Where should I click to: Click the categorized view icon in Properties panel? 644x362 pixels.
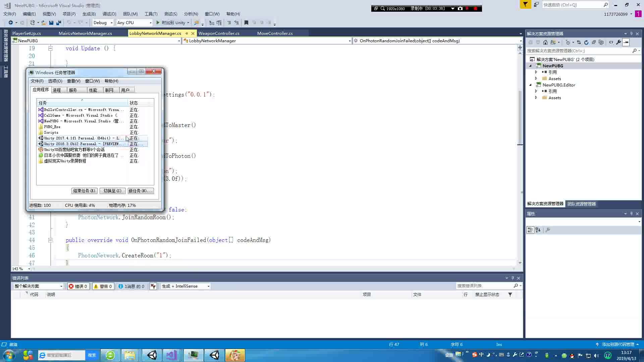click(x=530, y=230)
